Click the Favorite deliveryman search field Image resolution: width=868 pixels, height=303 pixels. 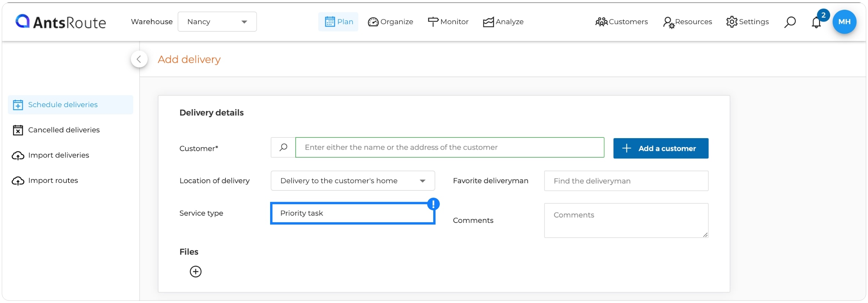(626, 181)
